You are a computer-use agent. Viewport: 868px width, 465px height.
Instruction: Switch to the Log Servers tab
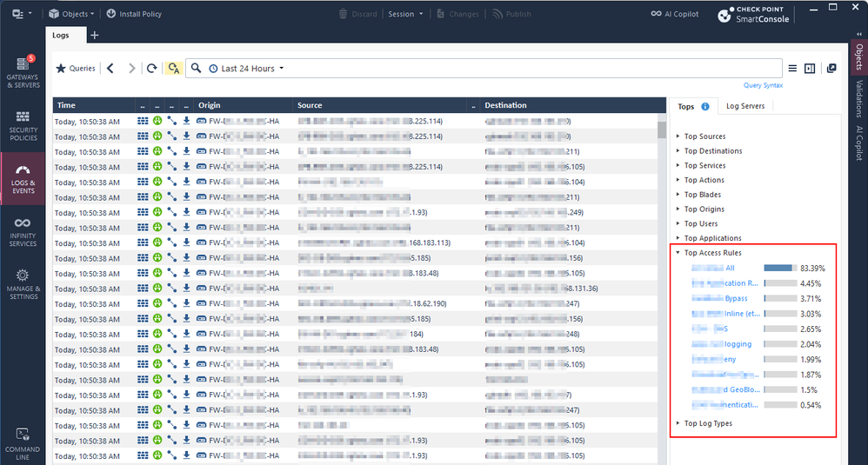(744, 106)
